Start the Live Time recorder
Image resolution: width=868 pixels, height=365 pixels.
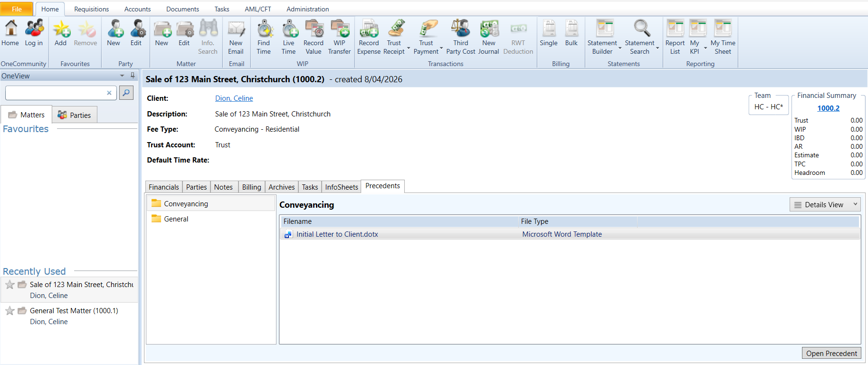tap(289, 37)
